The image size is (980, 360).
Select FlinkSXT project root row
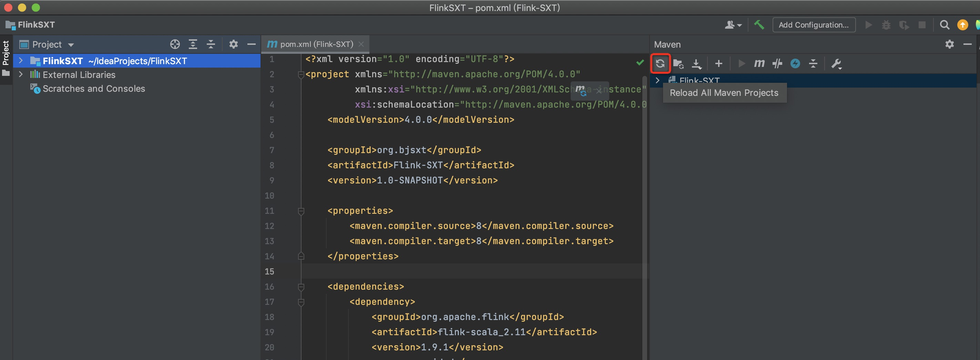tap(136, 60)
